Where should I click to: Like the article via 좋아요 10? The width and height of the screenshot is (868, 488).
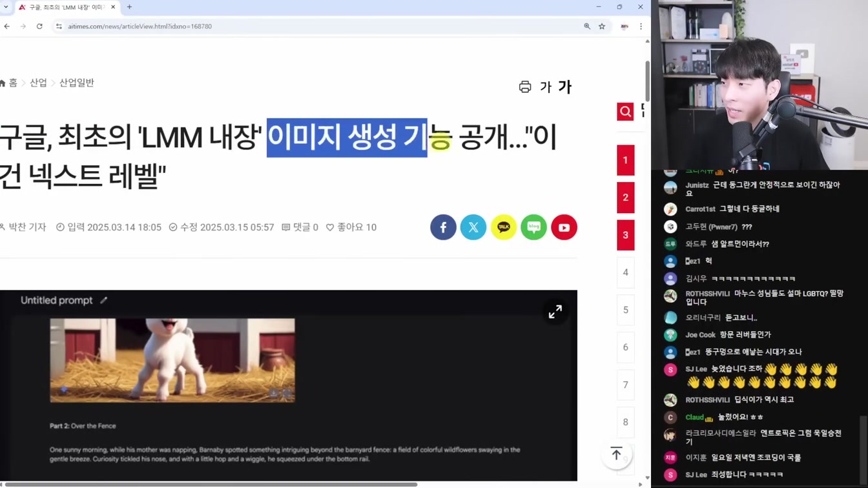351,227
